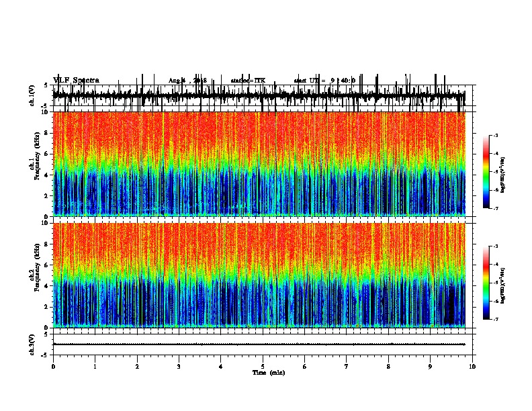Click the time axis tick label "0"
532x411 pixels.
click(53, 367)
